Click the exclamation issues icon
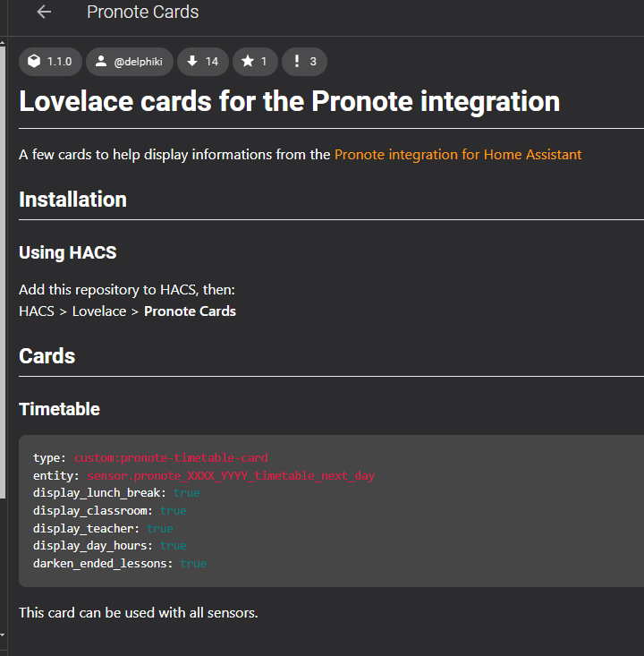Image resolution: width=644 pixels, height=656 pixels. click(296, 61)
